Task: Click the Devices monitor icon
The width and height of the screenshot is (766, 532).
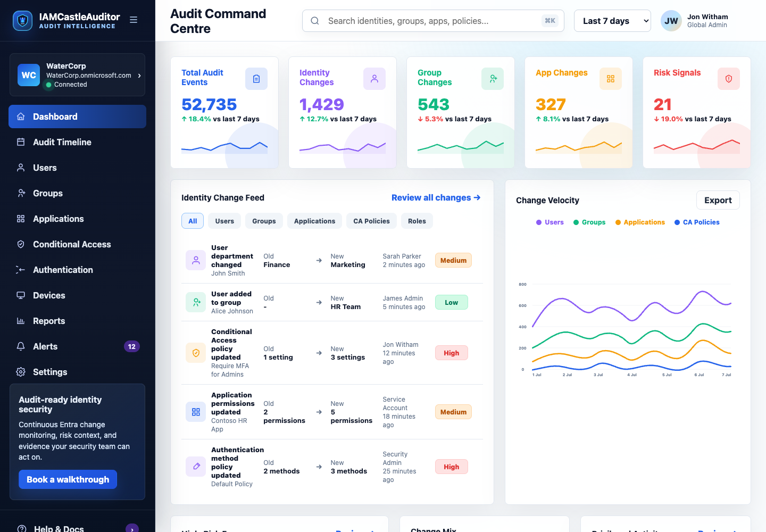Action: click(21, 295)
